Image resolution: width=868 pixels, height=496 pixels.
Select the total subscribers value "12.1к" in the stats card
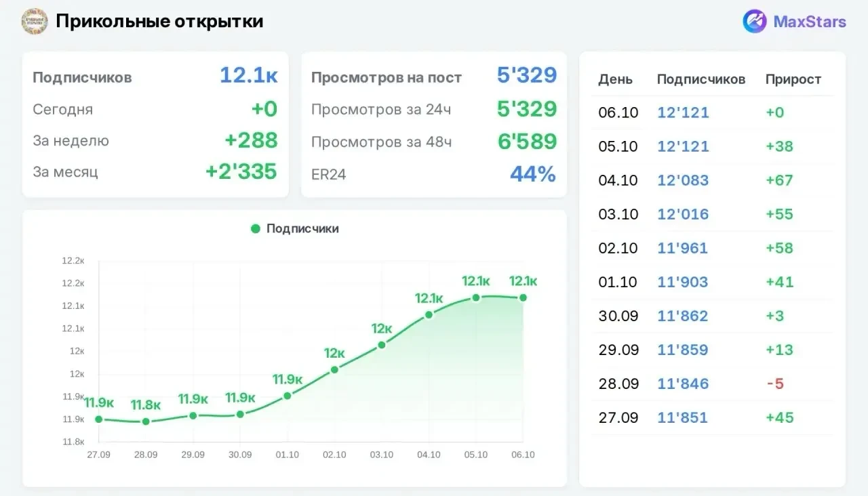(248, 75)
